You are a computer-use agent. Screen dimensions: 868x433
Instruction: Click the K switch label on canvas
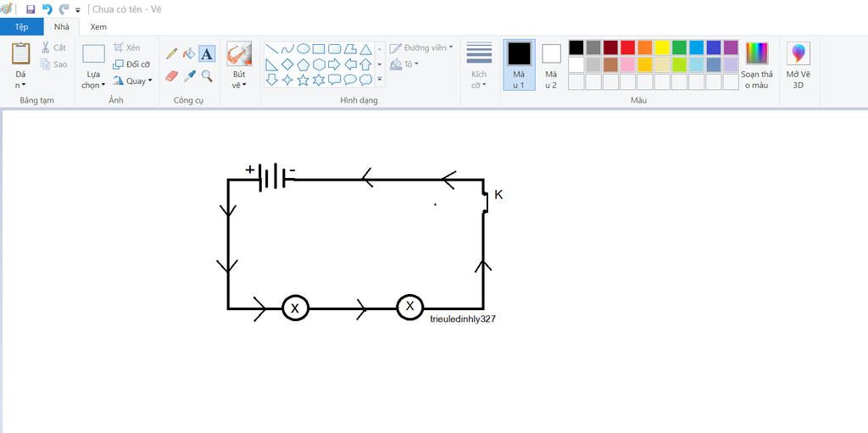(498, 195)
